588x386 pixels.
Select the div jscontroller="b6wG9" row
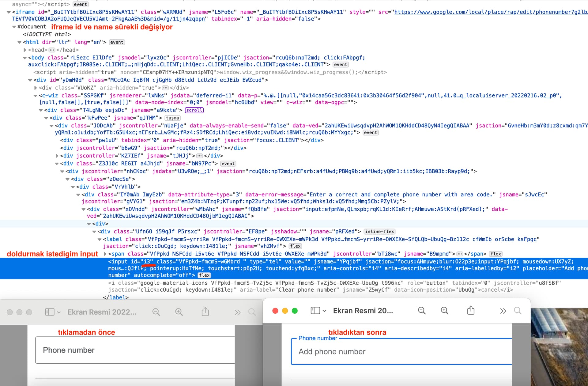pos(153,148)
